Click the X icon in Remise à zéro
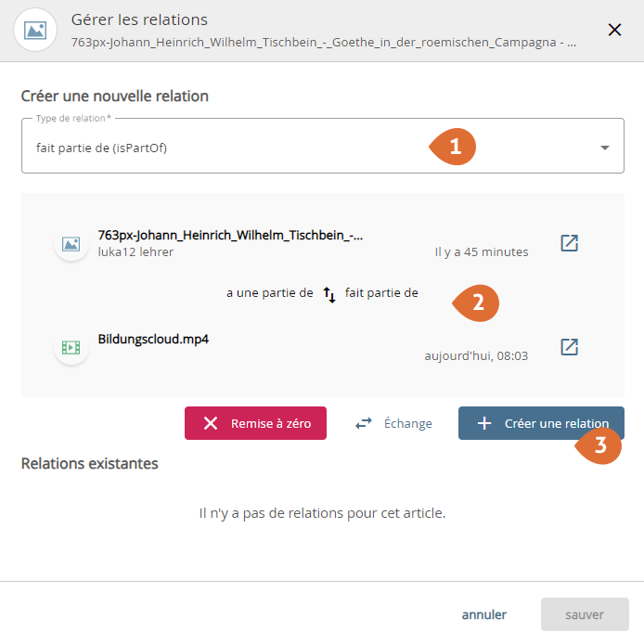Image resolution: width=644 pixels, height=644 pixels. [211, 423]
